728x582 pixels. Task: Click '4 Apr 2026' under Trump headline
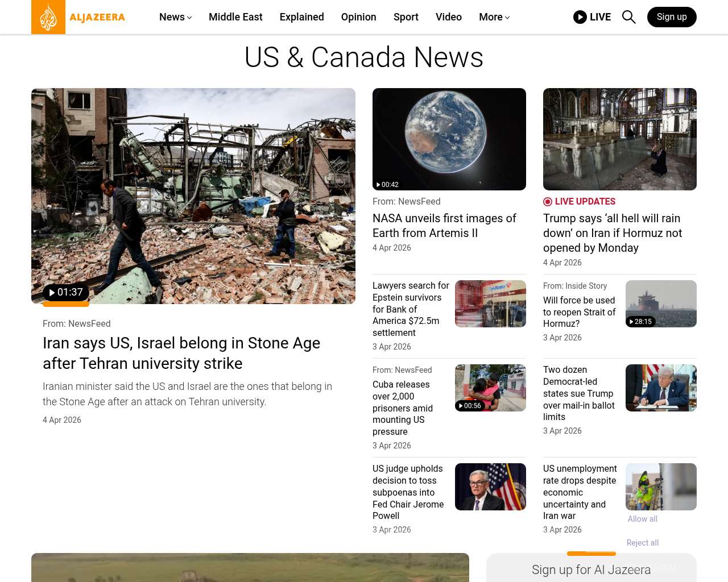[562, 263]
